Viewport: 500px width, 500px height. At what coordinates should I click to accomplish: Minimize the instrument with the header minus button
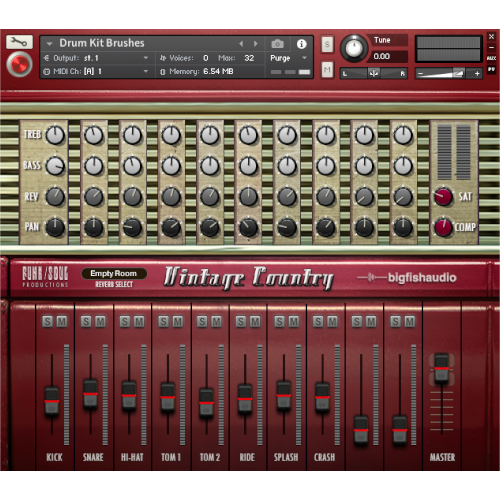pyautogui.click(x=491, y=48)
